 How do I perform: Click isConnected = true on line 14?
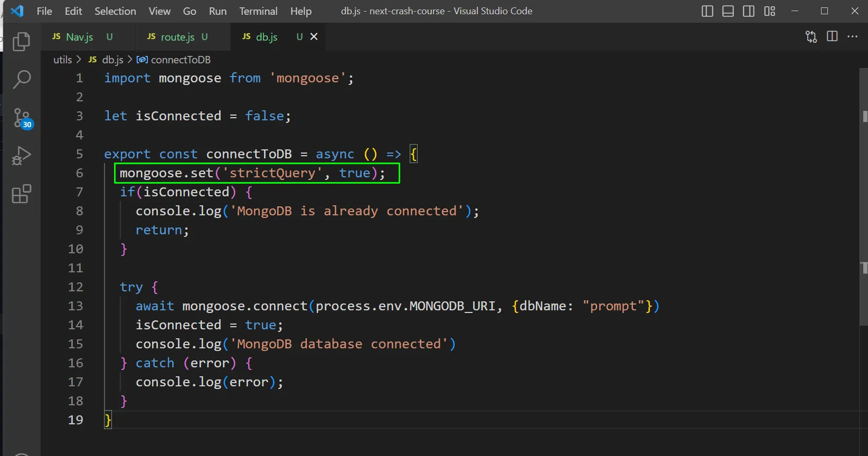pyautogui.click(x=205, y=325)
